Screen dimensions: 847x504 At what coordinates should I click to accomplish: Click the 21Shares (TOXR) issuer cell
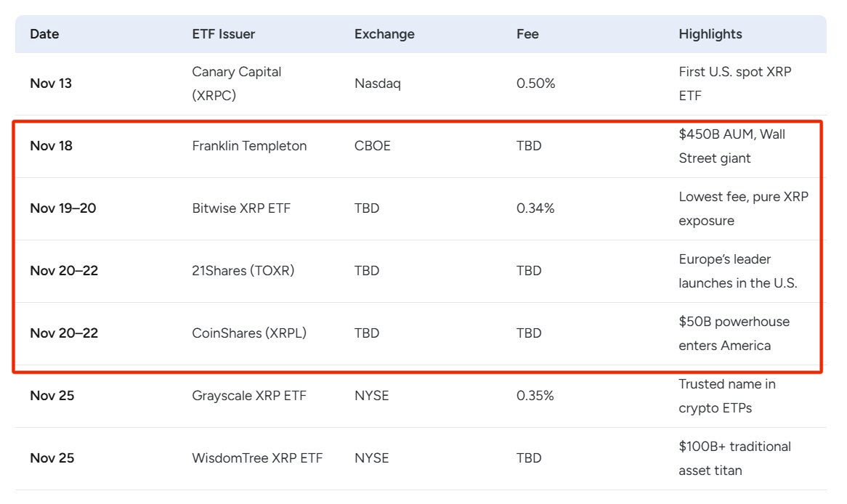click(x=243, y=271)
